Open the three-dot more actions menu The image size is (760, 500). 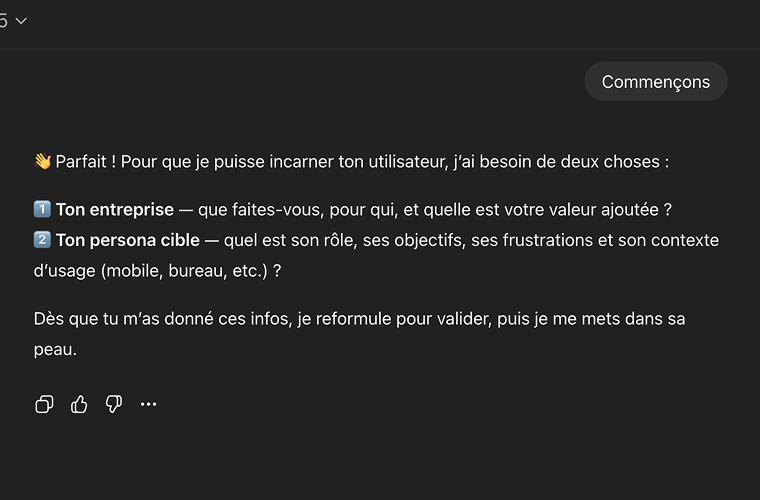pyautogui.click(x=149, y=404)
